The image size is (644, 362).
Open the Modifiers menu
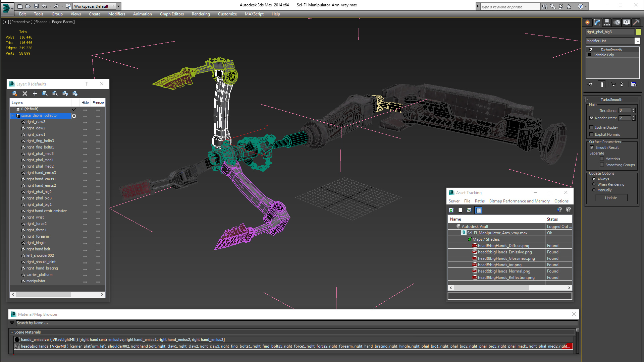(117, 14)
